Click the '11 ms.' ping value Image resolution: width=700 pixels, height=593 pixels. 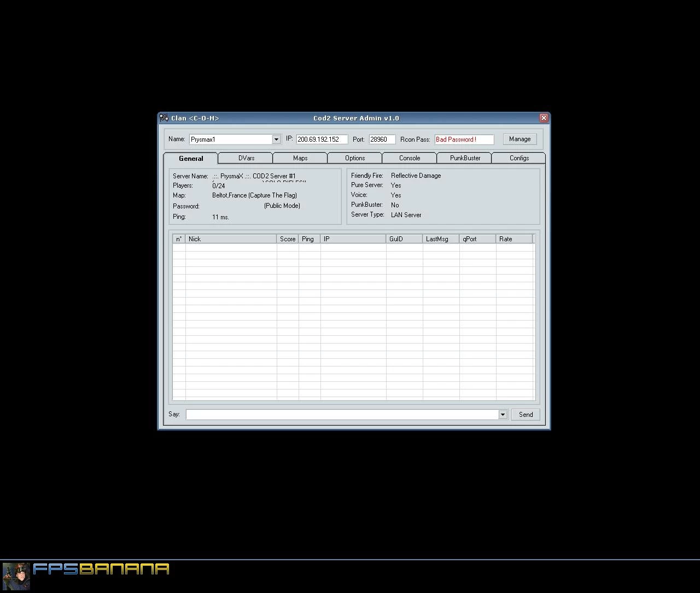pos(220,217)
